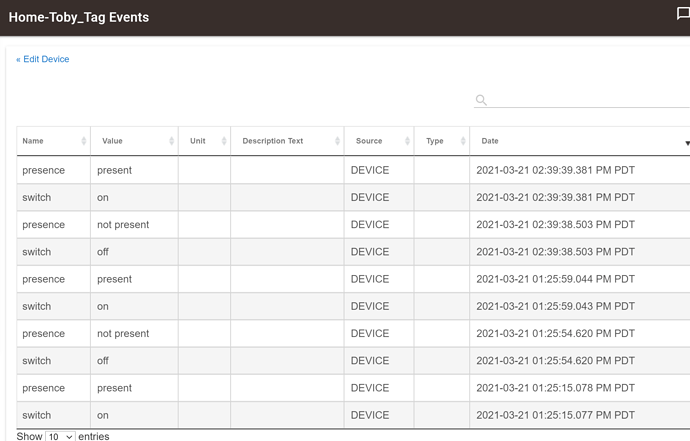Click the Home-Toby_Tag Events page title
The height and width of the screenshot is (441, 690).
(79, 17)
